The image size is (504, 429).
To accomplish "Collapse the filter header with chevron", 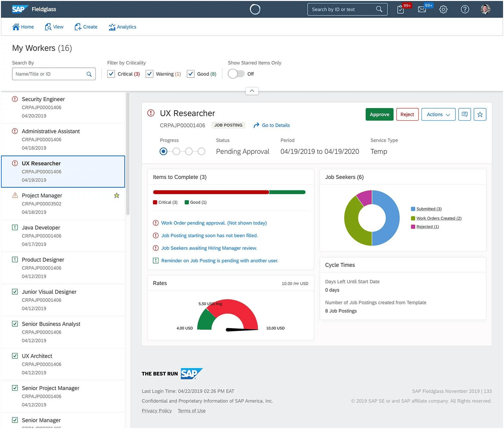I will coord(252,91).
